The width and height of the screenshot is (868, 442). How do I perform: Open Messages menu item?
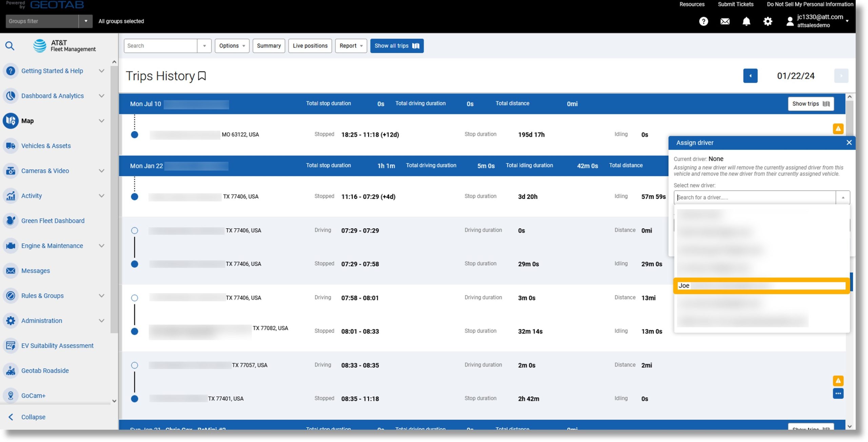(36, 271)
